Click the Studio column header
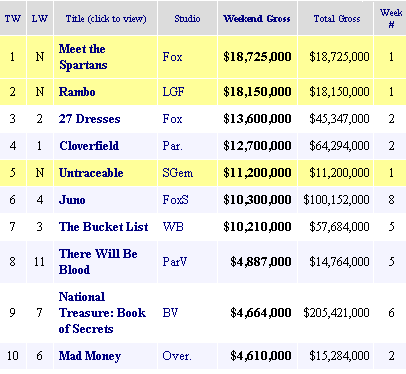The height and width of the screenshot is (374, 406). pyautogui.click(x=187, y=18)
